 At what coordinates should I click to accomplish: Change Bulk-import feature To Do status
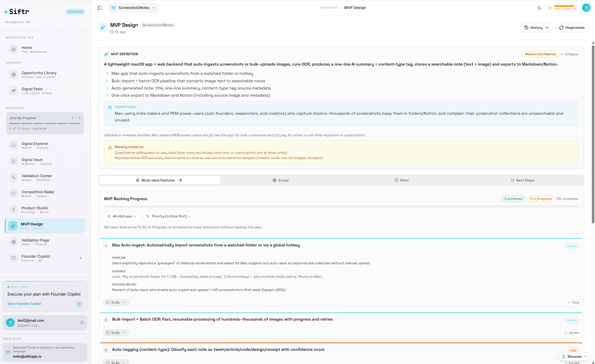116,333
